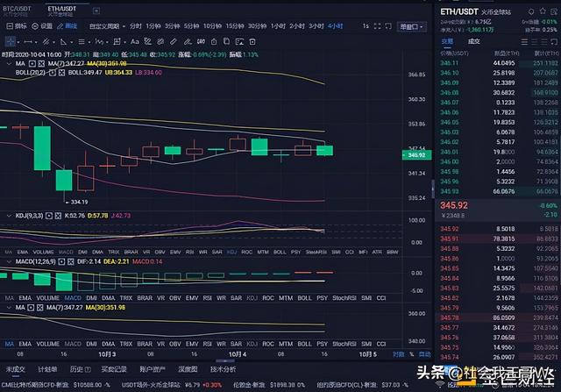The width and height of the screenshot is (561, 392).
Task: Click the ruler measure tool icon
Action: click(x=174, y=42)
